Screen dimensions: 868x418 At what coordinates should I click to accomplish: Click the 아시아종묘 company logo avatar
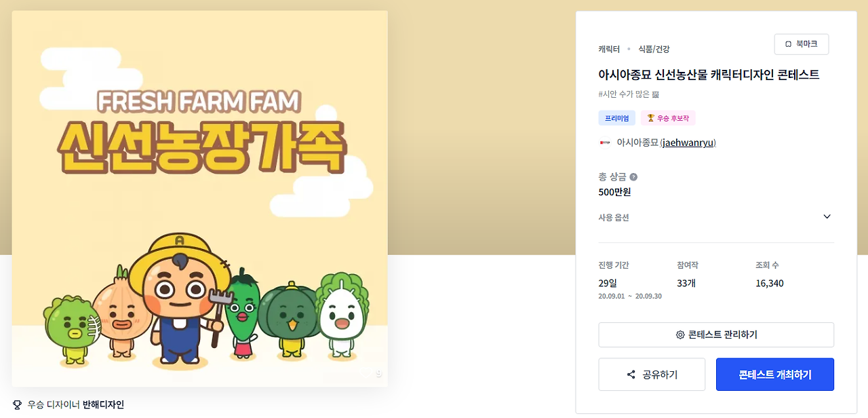click(x=605, y=142)
